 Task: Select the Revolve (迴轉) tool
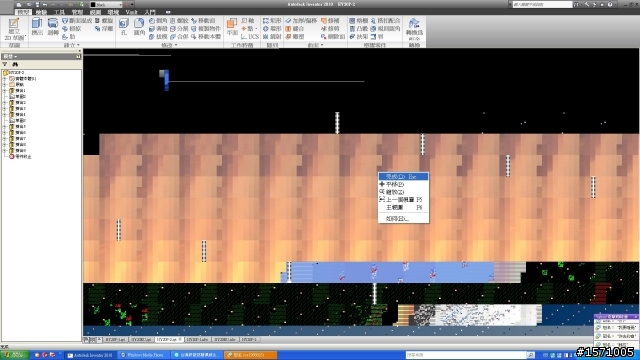click(x=53, y=27)
